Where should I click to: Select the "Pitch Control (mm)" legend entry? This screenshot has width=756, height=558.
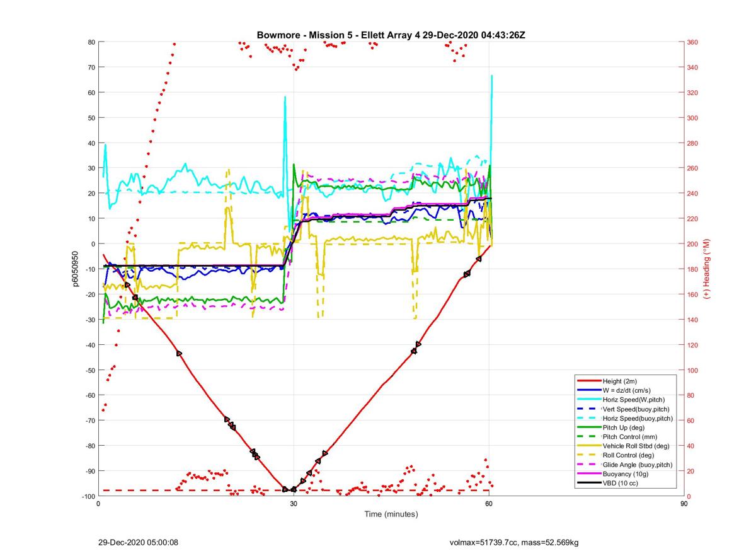631,437
